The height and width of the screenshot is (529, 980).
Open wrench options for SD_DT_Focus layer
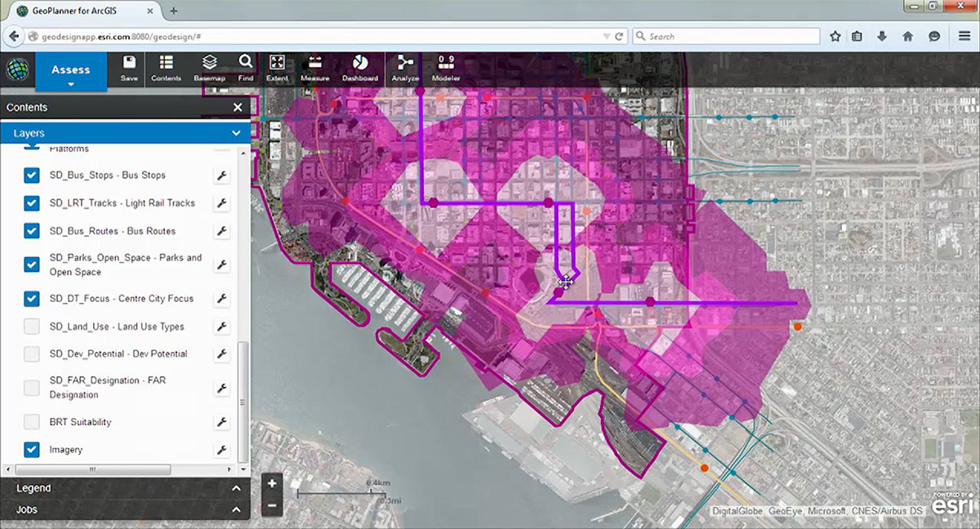coord(221,299)
